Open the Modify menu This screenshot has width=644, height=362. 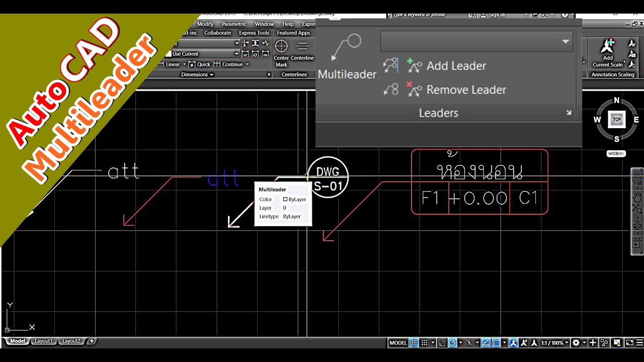205,24
